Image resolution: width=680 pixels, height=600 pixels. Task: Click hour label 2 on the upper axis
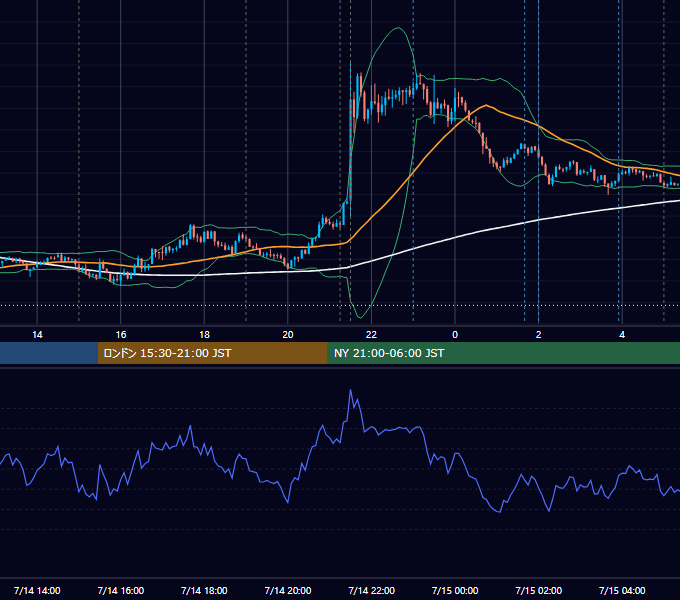click(539, 335)
